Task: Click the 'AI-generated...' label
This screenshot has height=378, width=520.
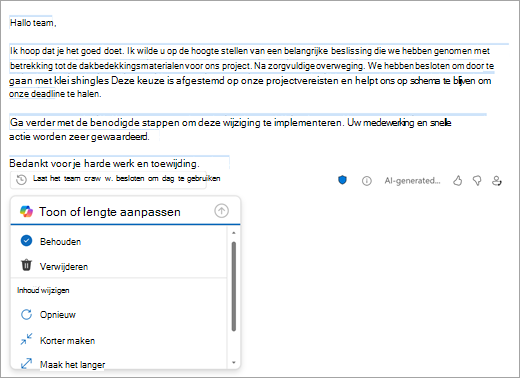Action: click(412, 181)
